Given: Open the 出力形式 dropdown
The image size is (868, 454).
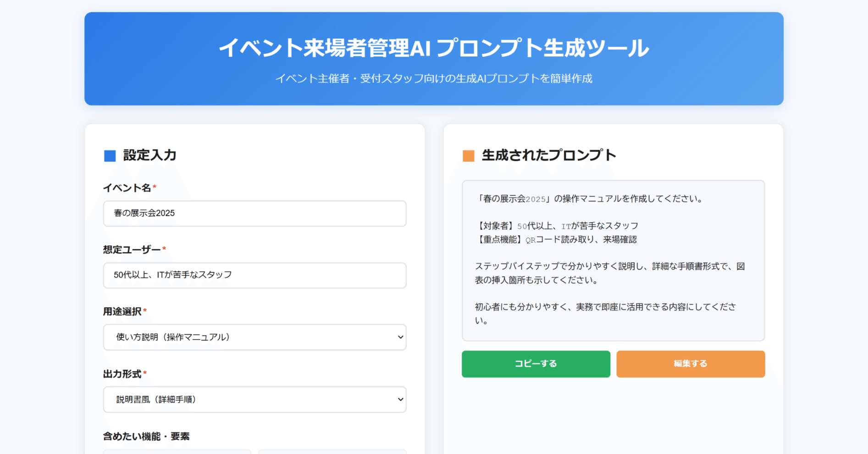Looking at the screenshot, I should [254, 399].
